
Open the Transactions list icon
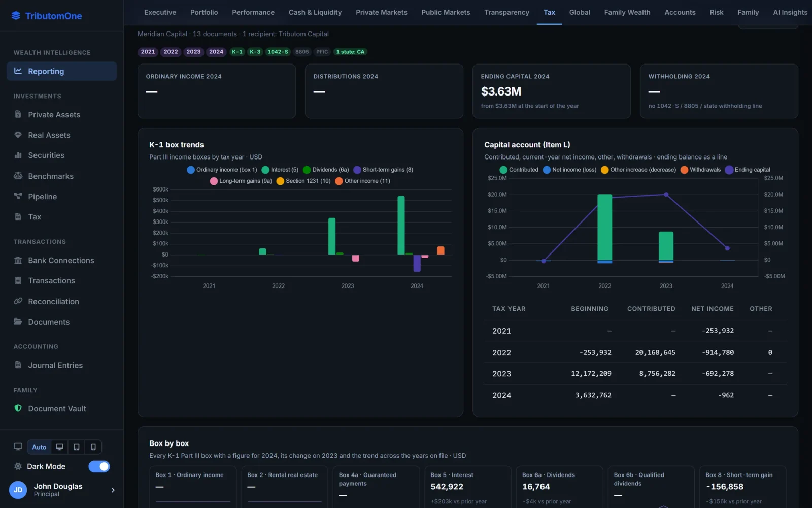[x=18, y=280]
